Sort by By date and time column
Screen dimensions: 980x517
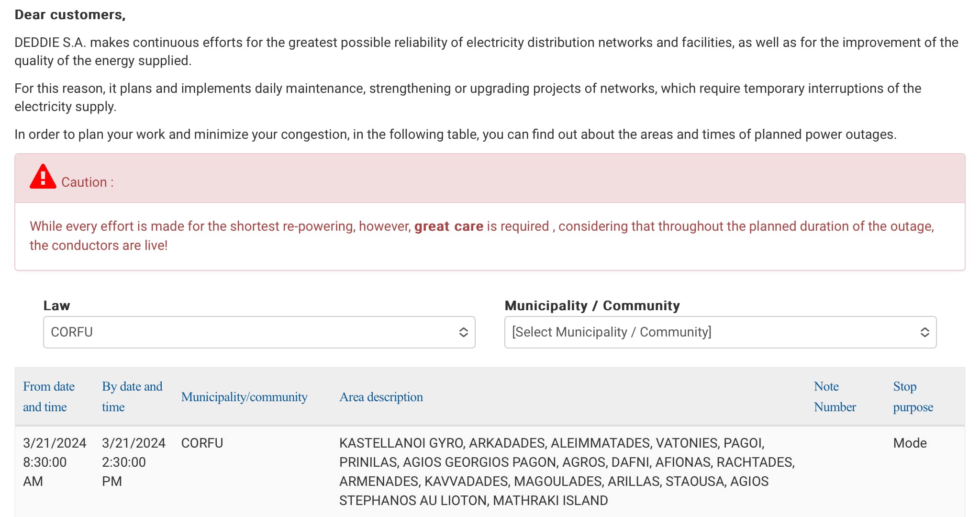[132, 396]
